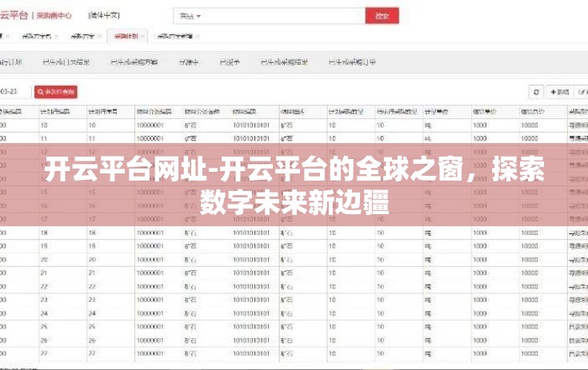This screenshot has width=588, height=370.
Task: Sort by the 物料编码 column header
Action: (244, 112)
